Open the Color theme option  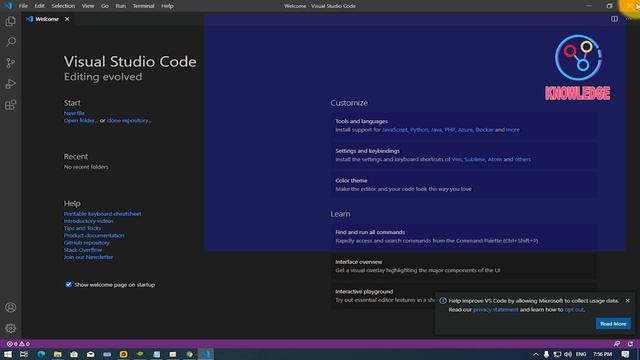pyautogui.click(x=463, y=184)
